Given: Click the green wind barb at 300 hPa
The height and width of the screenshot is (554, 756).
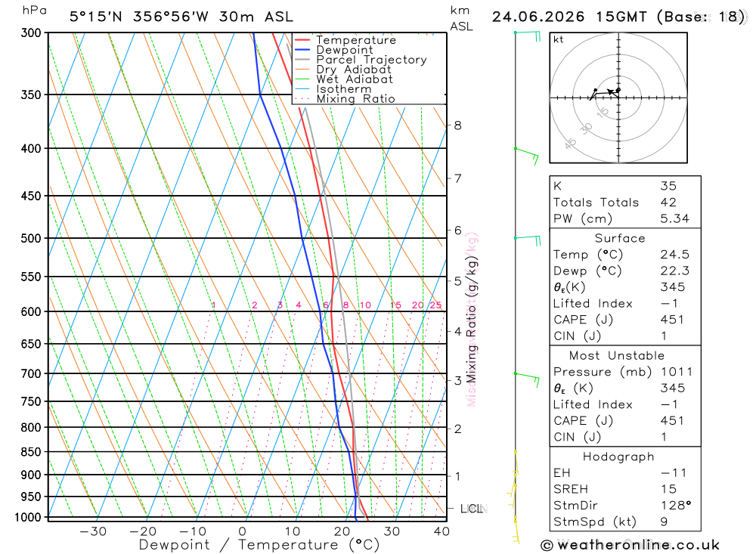Looking at the screenshot, I should point(528,36).
